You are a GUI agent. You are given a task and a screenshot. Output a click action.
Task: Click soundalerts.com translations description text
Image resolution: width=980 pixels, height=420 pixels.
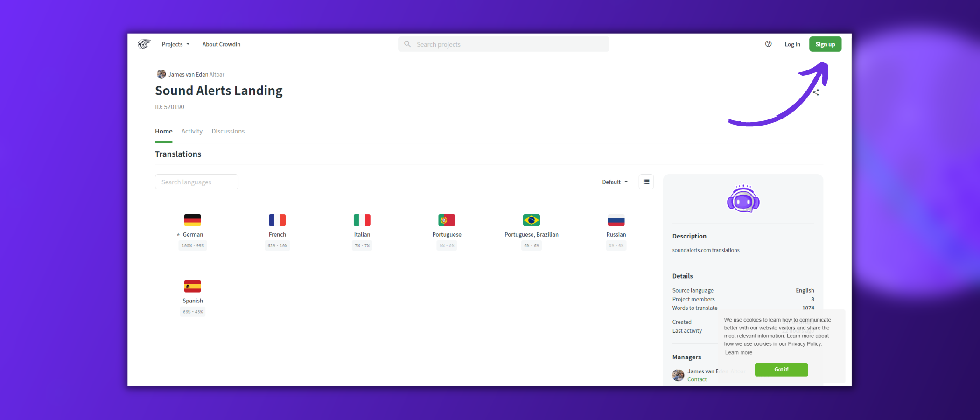tap(706, 250)
